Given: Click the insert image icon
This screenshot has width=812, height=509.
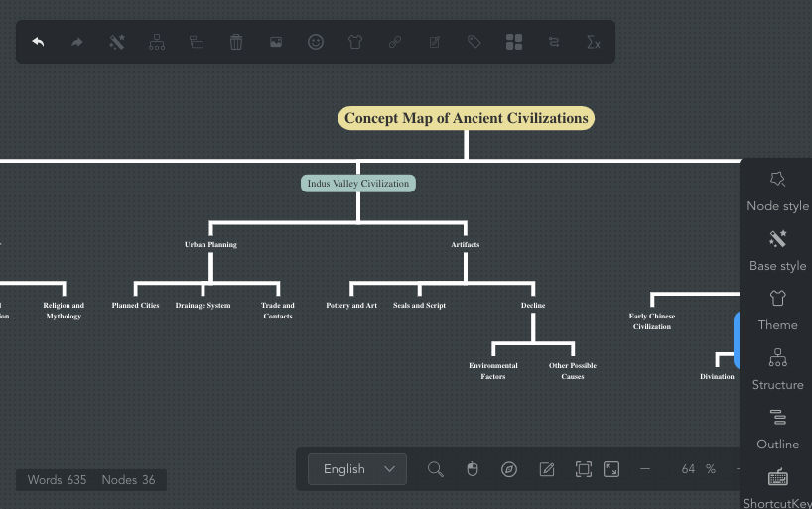Looking at the screenshot, I should click(x=276, y=42).
